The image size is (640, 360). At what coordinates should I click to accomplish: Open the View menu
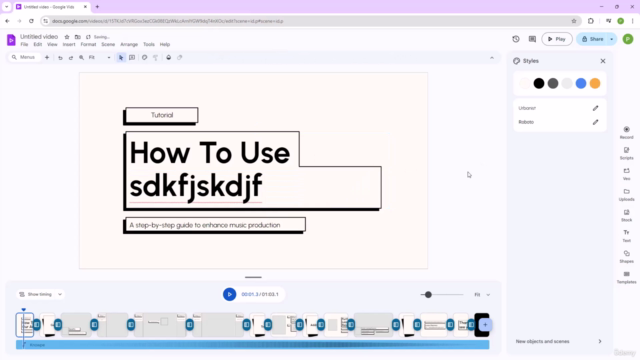[x=52, y=44]
